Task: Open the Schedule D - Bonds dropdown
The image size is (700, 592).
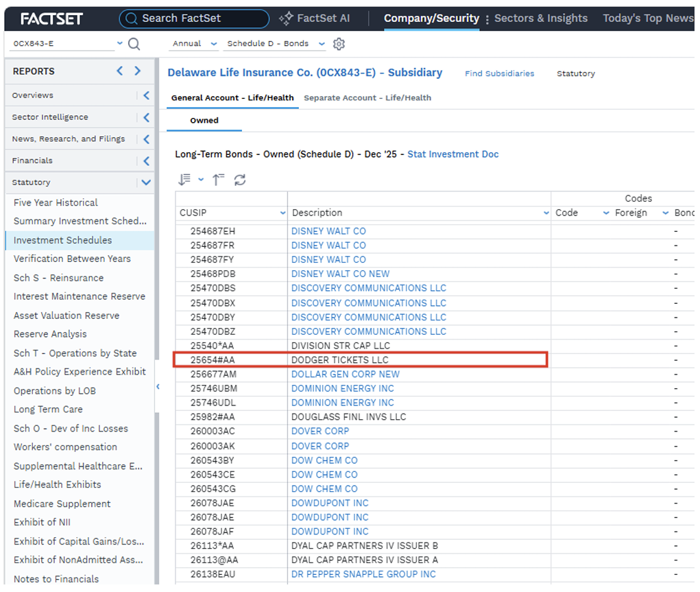Action: [x=274, y=43]
